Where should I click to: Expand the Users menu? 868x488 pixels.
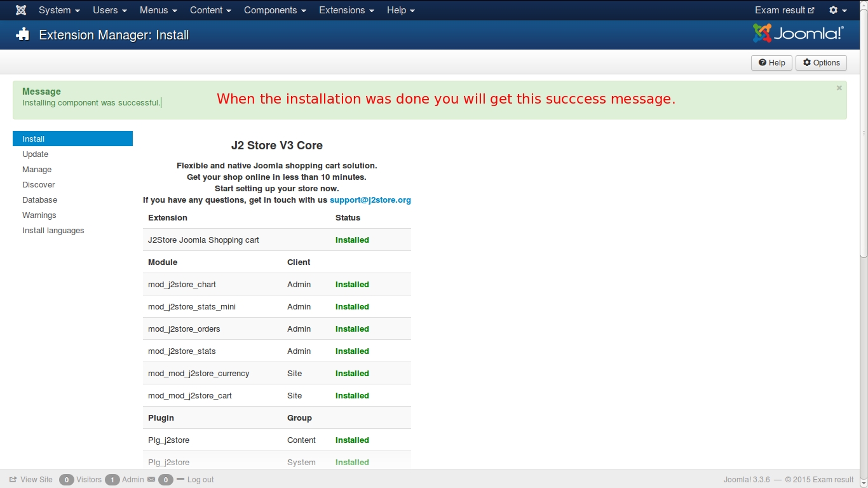pos(109,10)
